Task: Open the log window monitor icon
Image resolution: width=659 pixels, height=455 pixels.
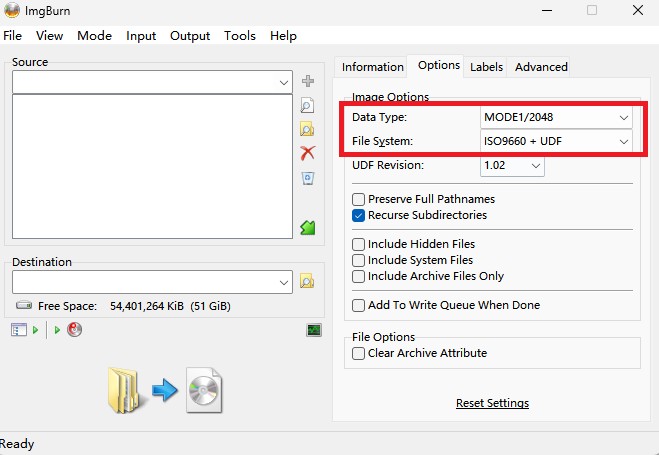Action: 314,330
